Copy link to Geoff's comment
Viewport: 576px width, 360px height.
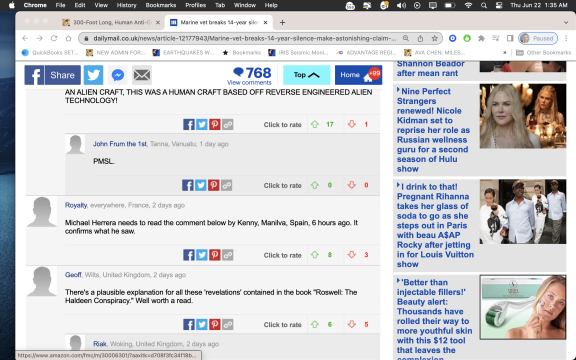click(228, 324)
